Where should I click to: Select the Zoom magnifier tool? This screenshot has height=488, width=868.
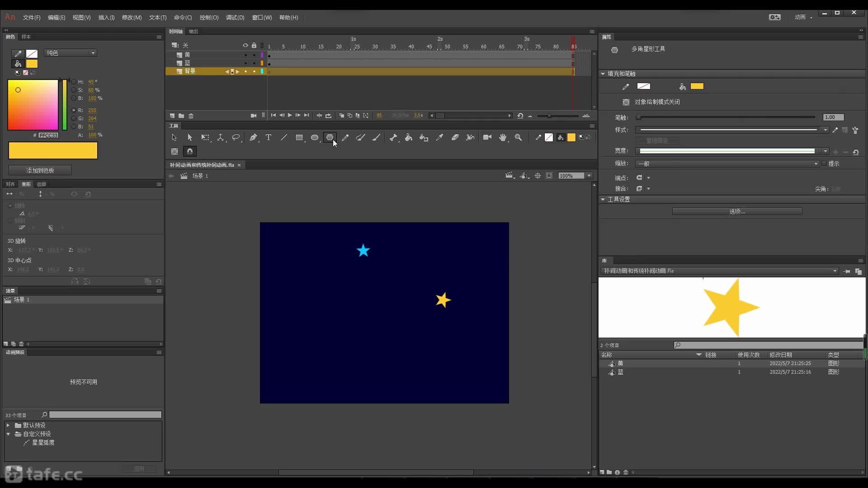(519, 137)
